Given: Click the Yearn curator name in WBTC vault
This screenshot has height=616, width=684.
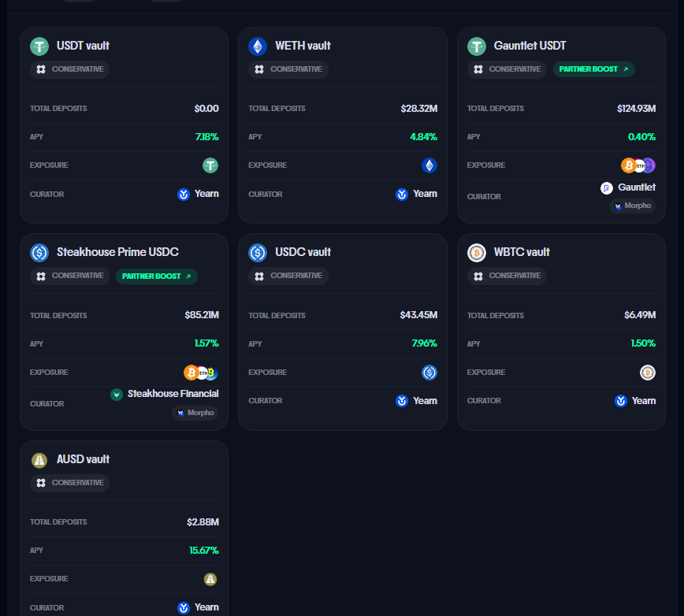Looking at the screenshot, I should tap(644, 401).
